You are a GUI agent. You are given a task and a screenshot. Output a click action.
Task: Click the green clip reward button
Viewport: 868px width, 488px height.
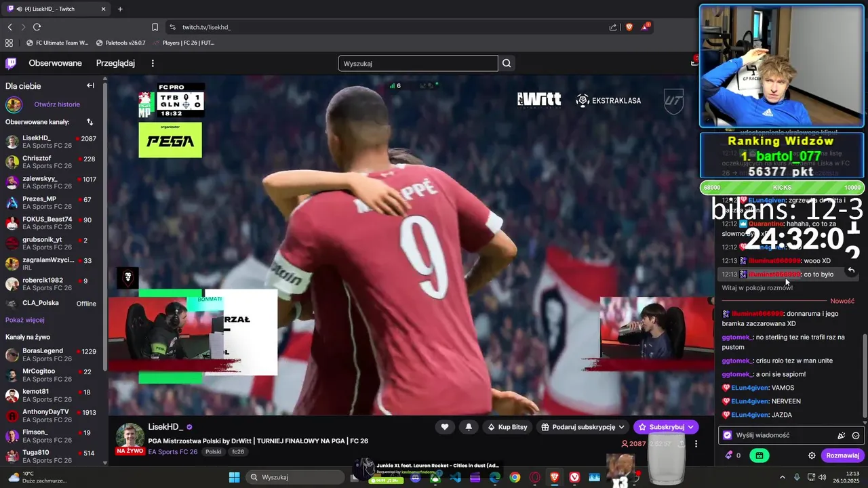pyautogui.click(x=759, y=455)
